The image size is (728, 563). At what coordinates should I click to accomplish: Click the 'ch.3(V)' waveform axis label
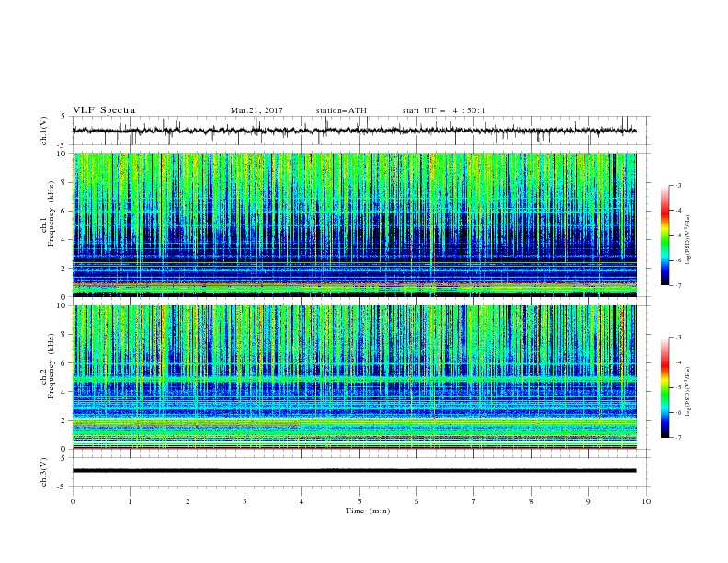pos(44,472)
